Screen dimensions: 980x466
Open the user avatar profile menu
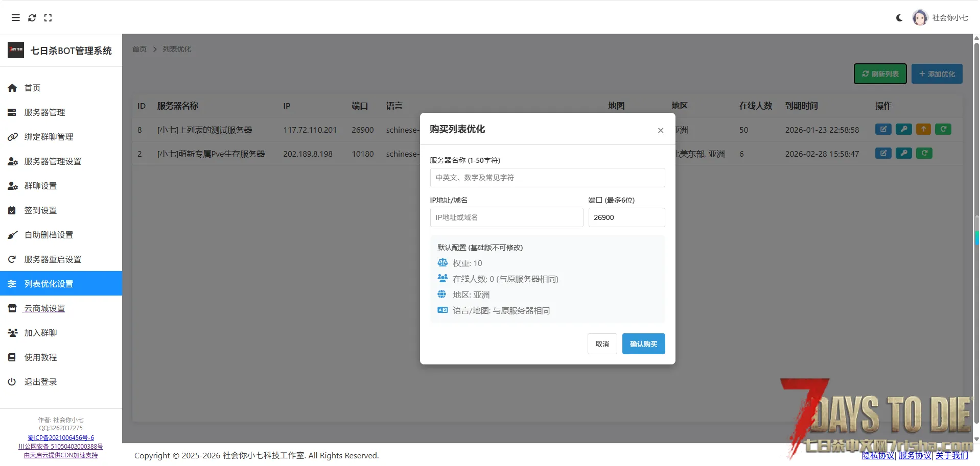pyautogui.click(x=920, y=18)
